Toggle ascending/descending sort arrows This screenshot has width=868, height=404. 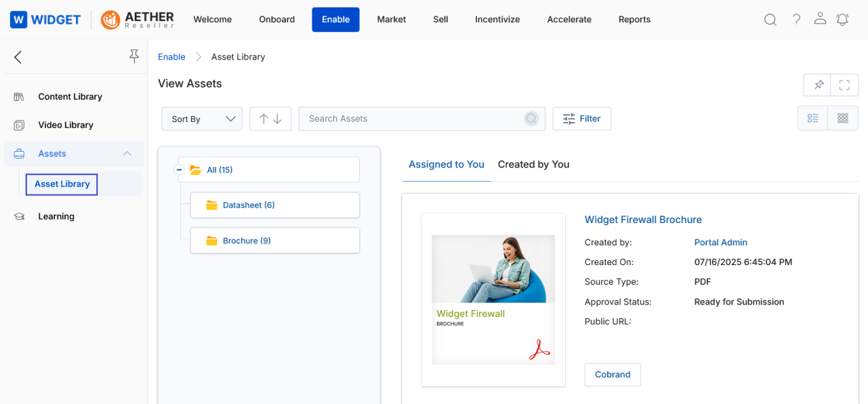[270, 119]
